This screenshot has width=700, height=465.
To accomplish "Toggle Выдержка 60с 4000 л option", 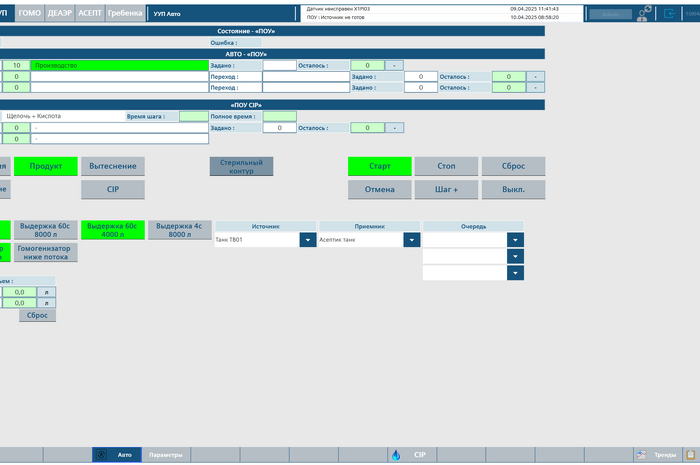I will (112, 230).
